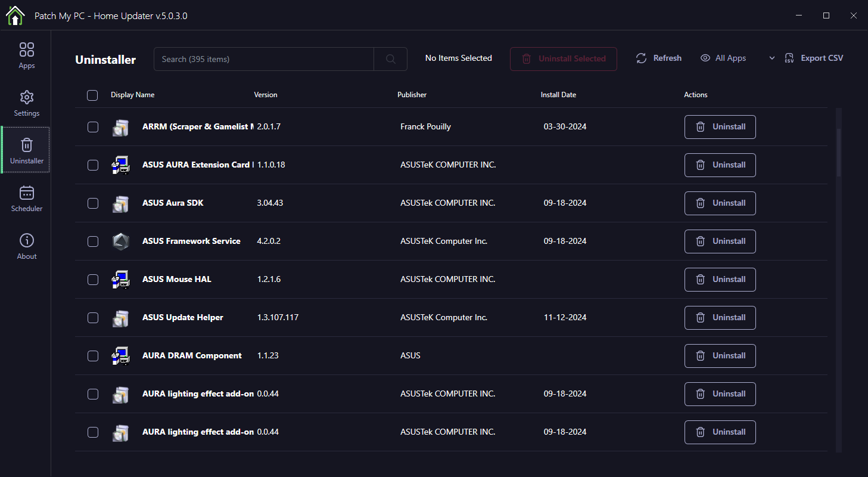Click the Uninstall Selected button

564,59
